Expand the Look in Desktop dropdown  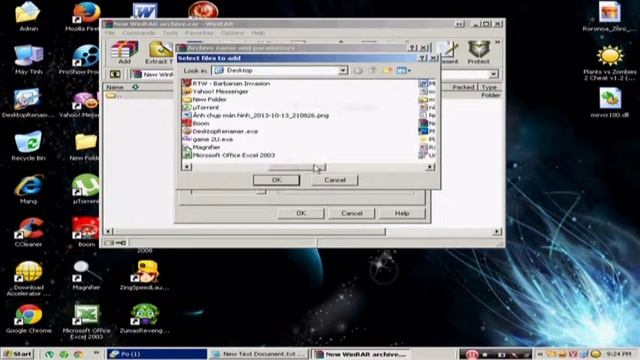click(x=343, y=71)
